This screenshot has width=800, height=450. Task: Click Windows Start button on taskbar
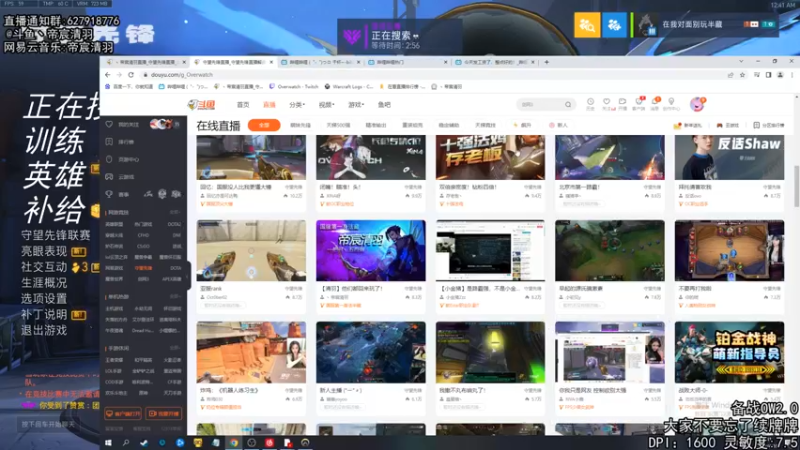(108, 443)
